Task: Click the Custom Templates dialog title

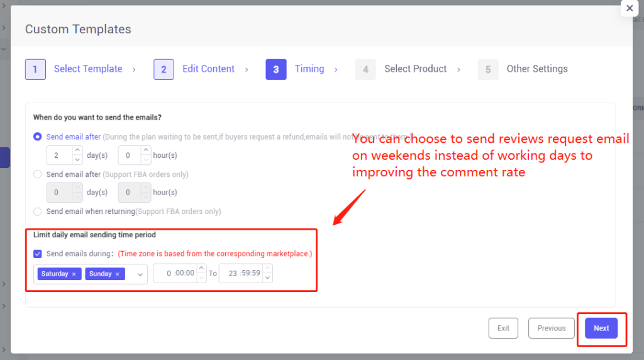Action: [78, 29]
